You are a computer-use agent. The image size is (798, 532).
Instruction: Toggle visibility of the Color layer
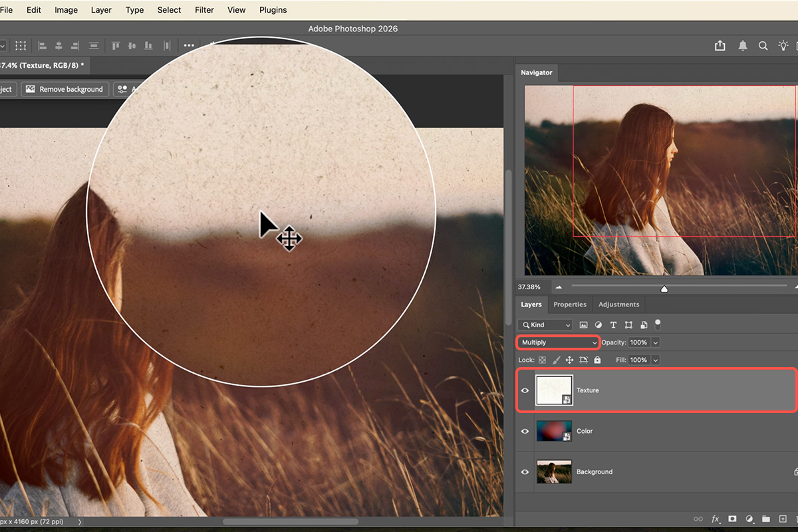(525, 431)
